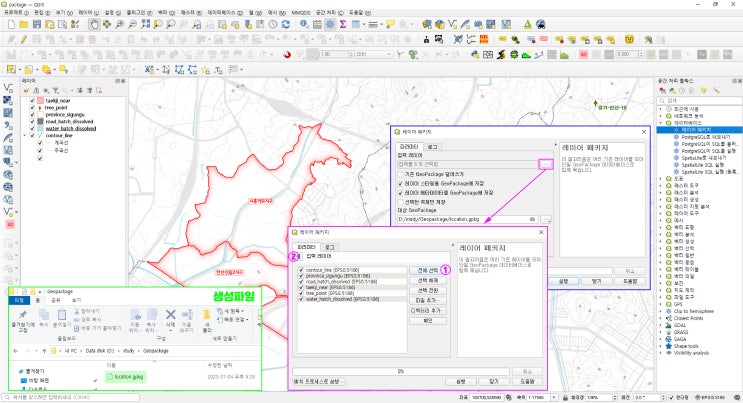743x403 pixels.
Task: Click 파일 추가 button in layer list dialog
Action: pyautogui.click(x=427, y=301)
